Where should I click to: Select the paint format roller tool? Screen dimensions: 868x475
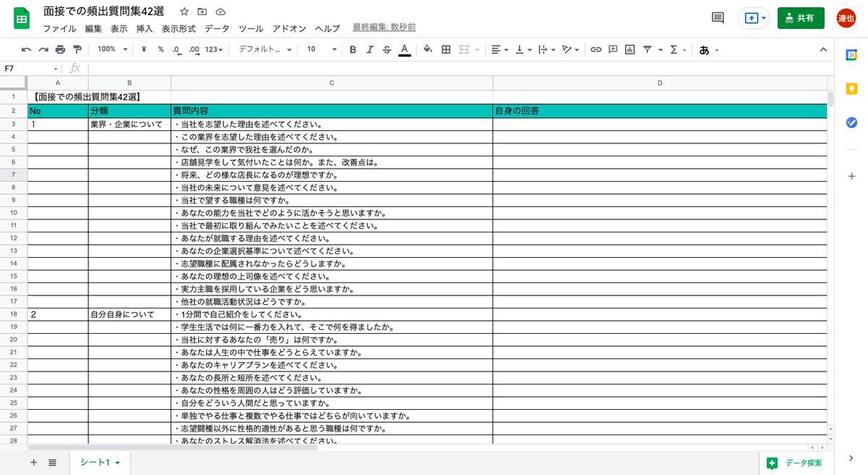(x=77, y=49)
